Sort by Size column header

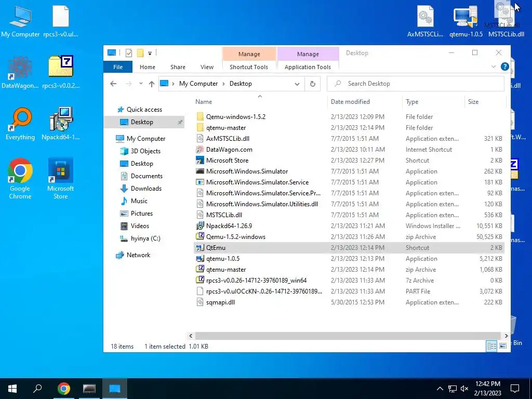(485, 101)
